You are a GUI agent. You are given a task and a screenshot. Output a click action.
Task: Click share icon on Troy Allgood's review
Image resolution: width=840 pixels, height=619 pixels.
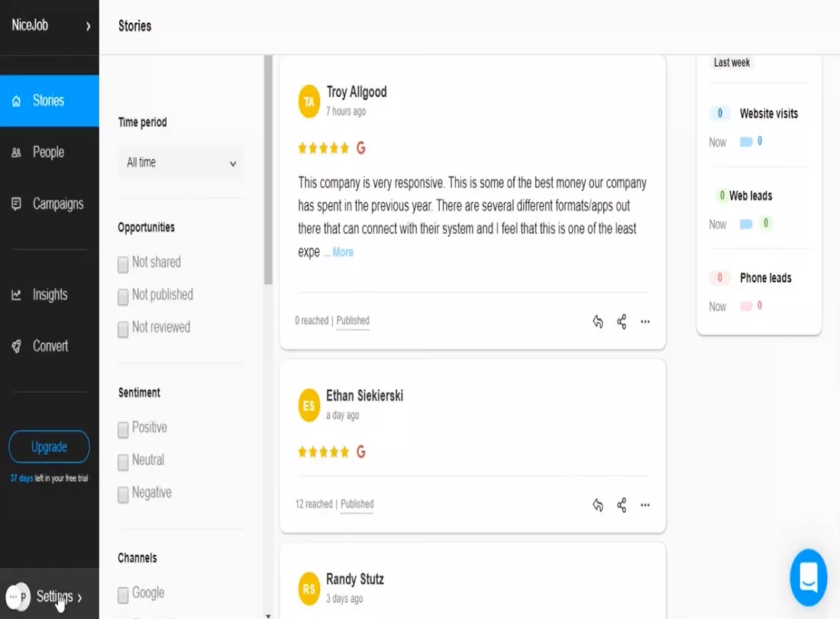click(622, 322)
